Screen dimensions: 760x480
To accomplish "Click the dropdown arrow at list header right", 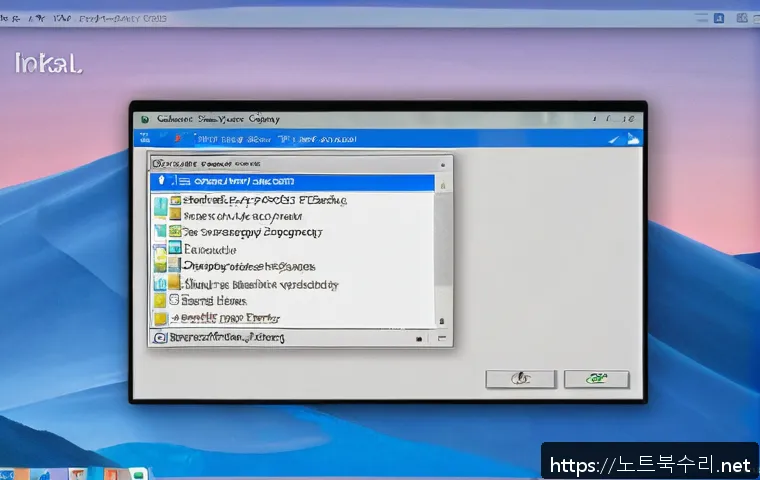I will [442, 163].
